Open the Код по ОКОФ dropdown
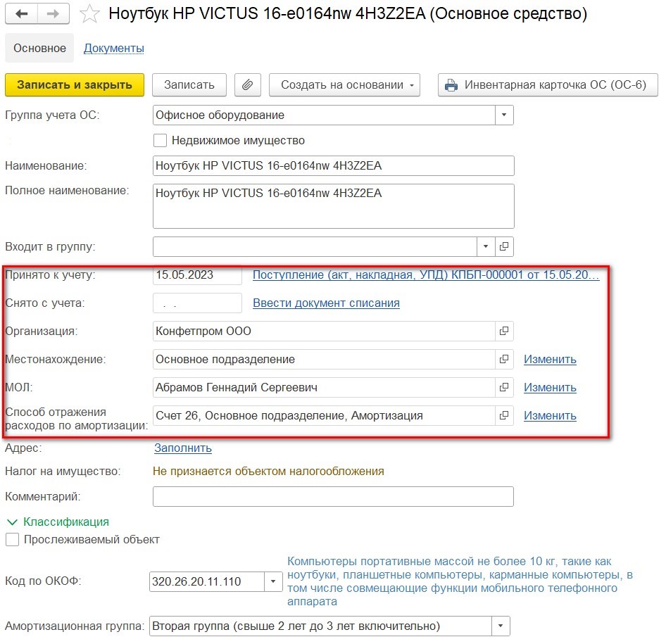The width and height of the screenshot is (666, 644). click(x=274, y=581)
